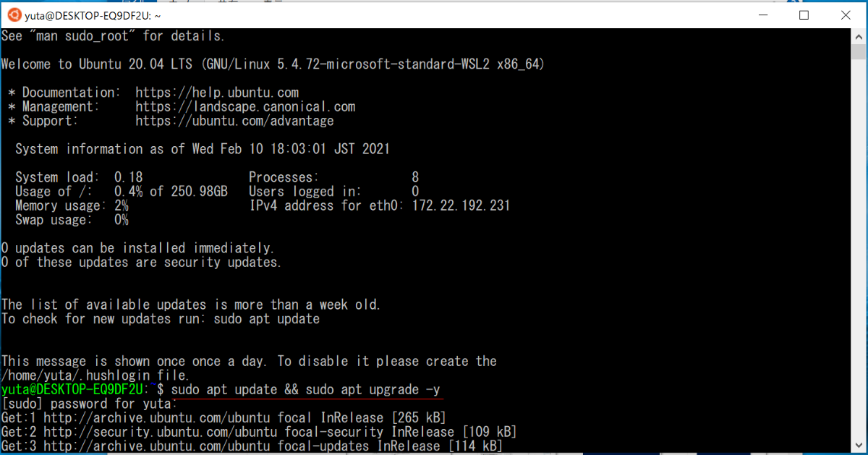Click '0 updates can be installed immediately' line
The height and width of the screenshot is (455, 868).
point(137,248)
